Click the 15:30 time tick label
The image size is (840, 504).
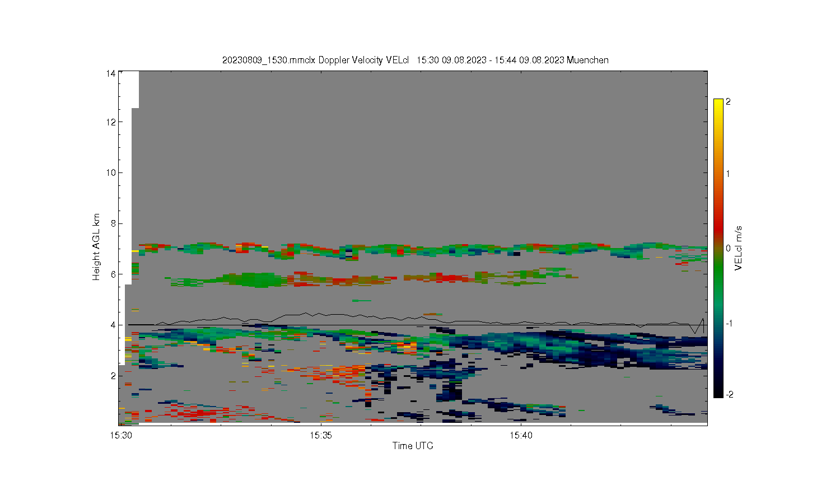(x=120, y=435)
